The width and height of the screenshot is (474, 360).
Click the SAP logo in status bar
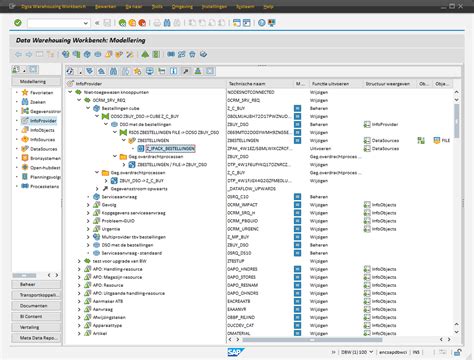point(236,352)
